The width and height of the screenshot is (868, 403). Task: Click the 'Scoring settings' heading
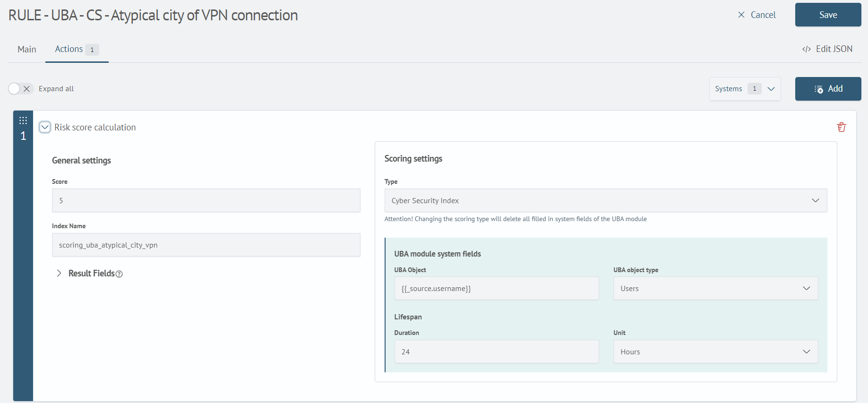pyautogui.click(x=413, y=159)
